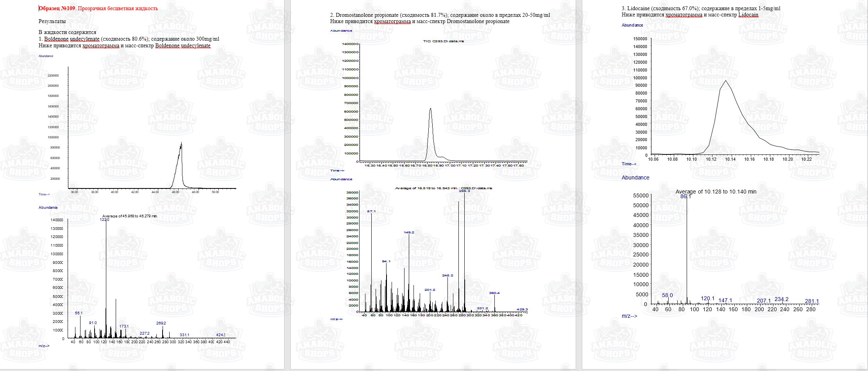
Task: Click the "2. Dromostanolone propionate" heading line
Action: pos(440,15)
